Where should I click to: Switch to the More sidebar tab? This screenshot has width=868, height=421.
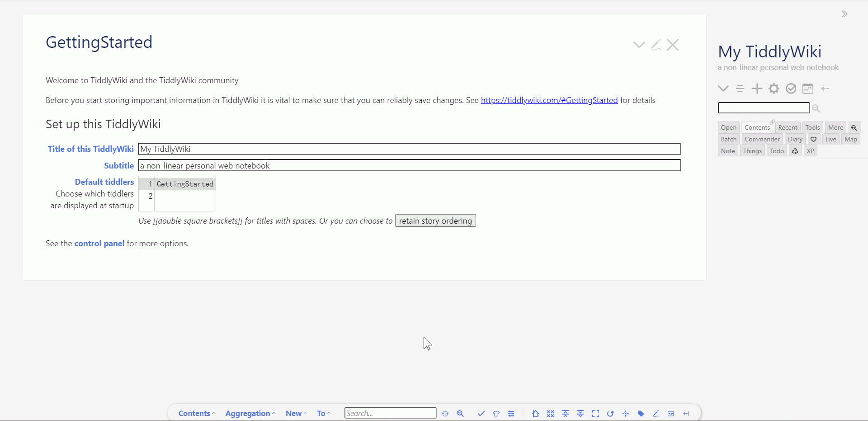pyautogui.click(x=835, y=127)
